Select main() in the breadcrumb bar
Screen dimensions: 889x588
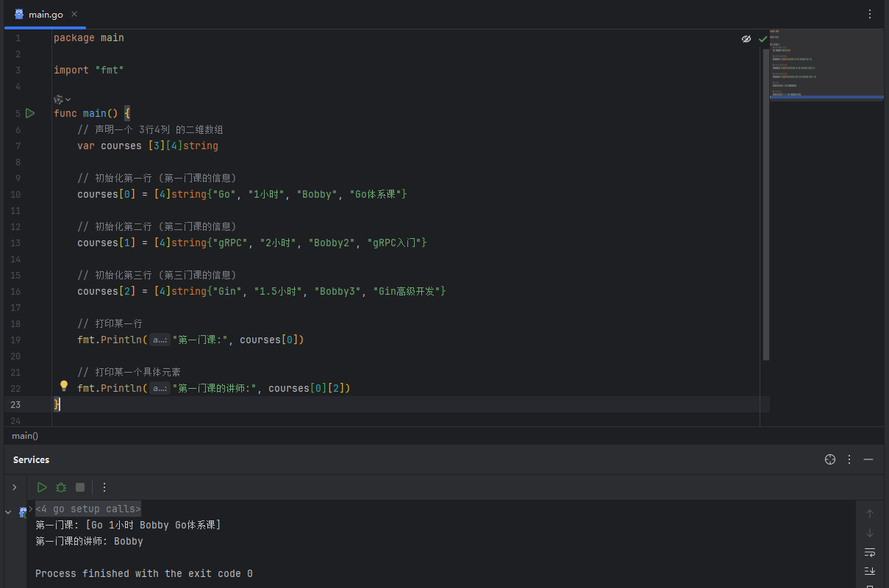pos(25,436)
